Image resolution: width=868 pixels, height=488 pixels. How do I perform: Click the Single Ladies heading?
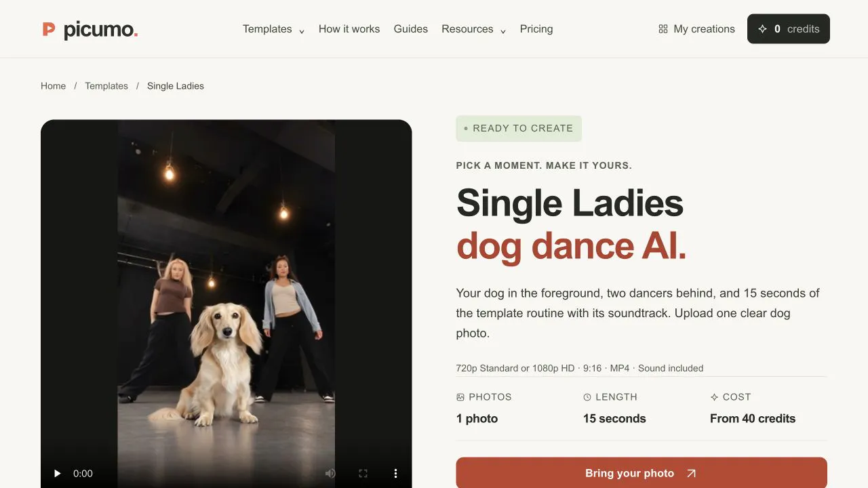pos(570,203)
